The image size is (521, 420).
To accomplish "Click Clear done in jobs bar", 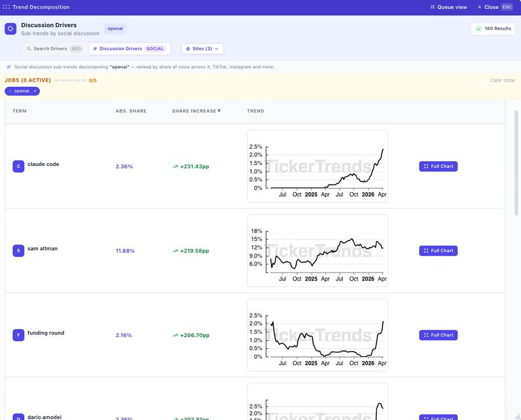I will [x=502, y=80].
